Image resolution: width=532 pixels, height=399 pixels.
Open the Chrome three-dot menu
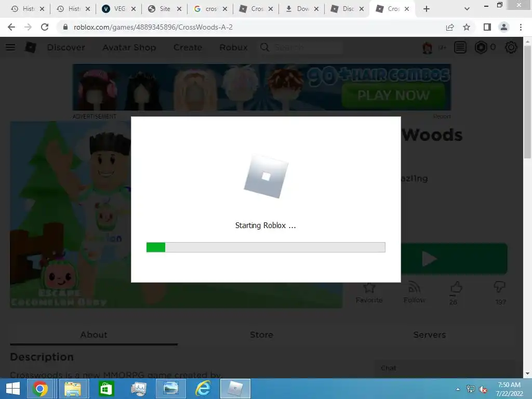[x=521, y=27]
